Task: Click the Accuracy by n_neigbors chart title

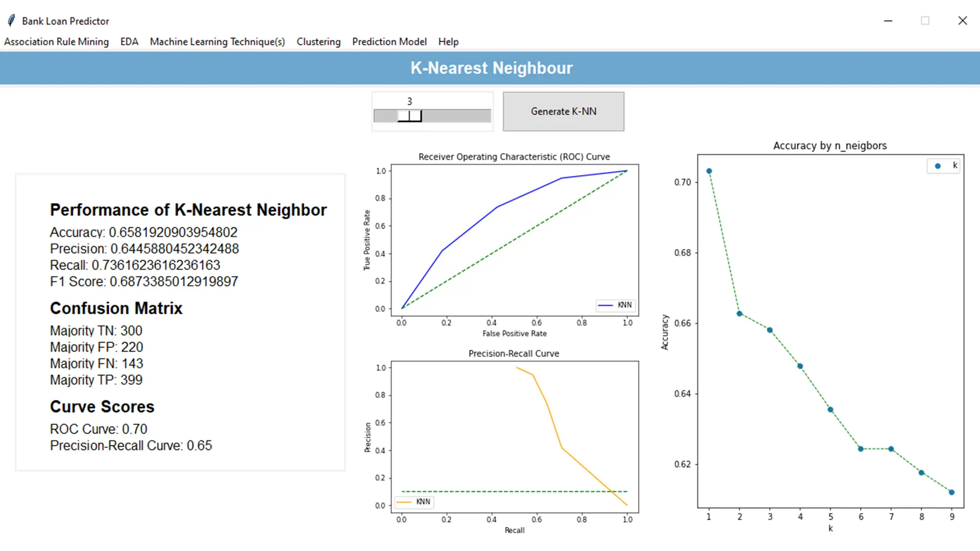Action: coord(830,145)
